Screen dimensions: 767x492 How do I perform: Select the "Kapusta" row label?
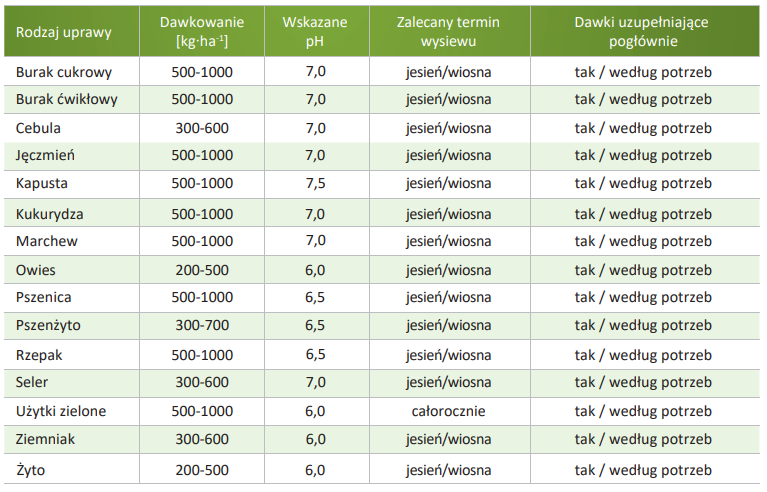pos(43,184)
